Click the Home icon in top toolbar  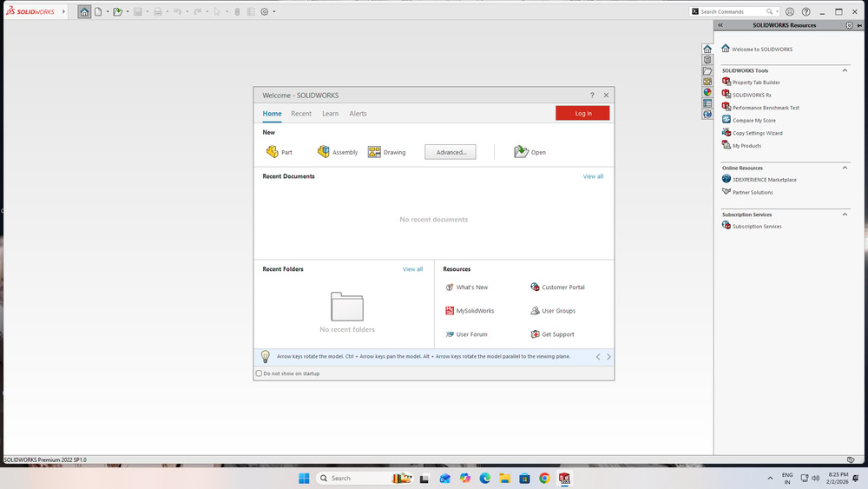pos(84,11)
